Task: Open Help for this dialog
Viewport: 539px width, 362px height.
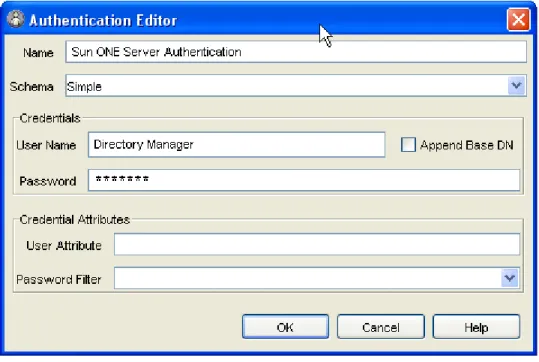Action: [476, 327]
